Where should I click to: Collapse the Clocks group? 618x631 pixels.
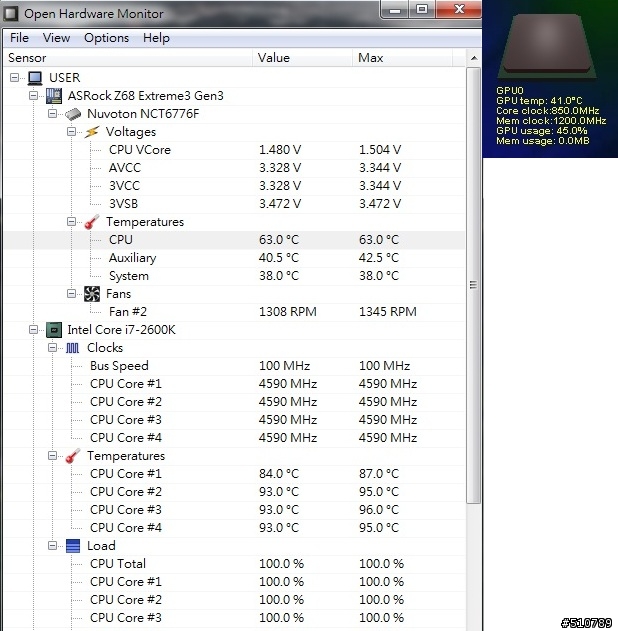point(52,347)
